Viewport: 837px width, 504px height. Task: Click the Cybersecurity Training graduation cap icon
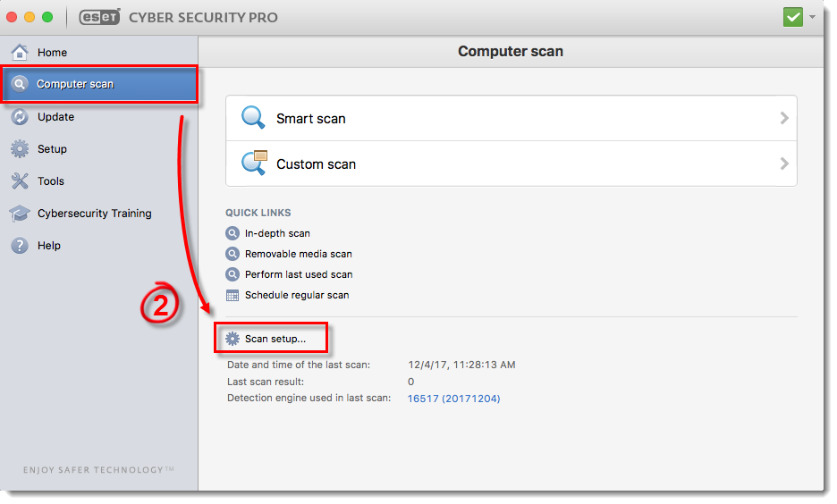[x=19, y=214]
